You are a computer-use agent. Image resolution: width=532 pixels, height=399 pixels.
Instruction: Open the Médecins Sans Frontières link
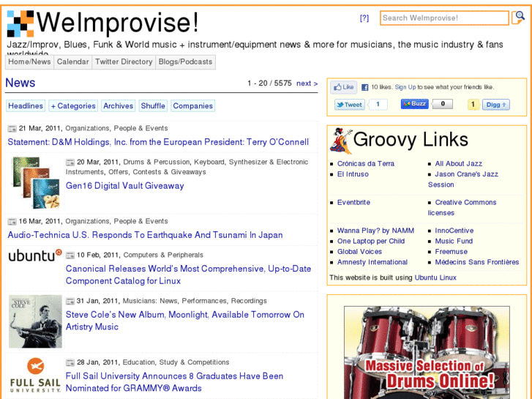click(x=477, y=262)
